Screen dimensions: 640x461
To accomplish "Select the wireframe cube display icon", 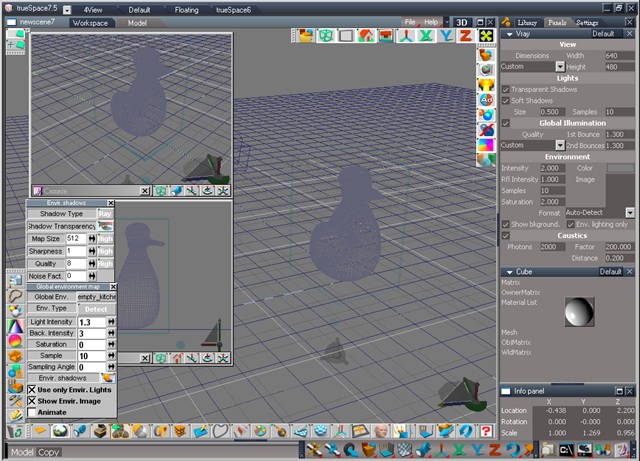I will click(326, 35).
